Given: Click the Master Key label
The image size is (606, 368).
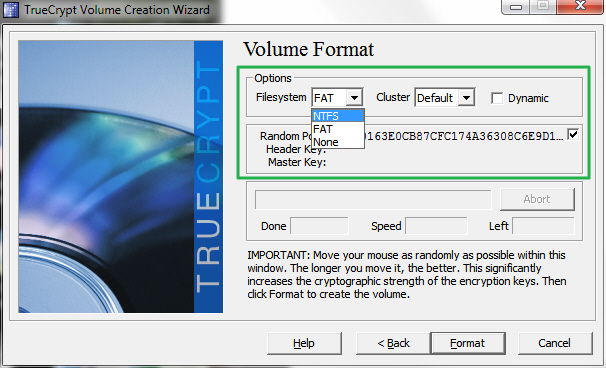Looking at the screenshot, I should [x=297, y=162].
